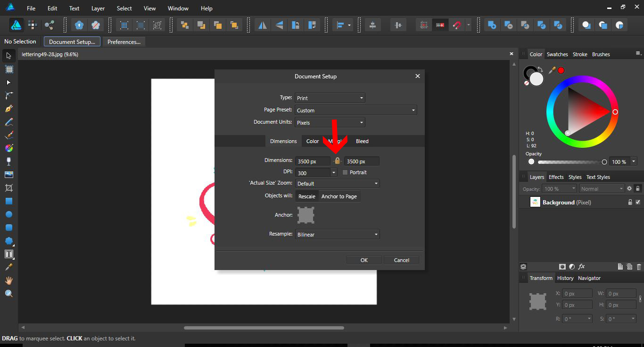This screenshot has width=644, height=347.
Task: Switch to the Swatches tab
Action: point(557,54)
